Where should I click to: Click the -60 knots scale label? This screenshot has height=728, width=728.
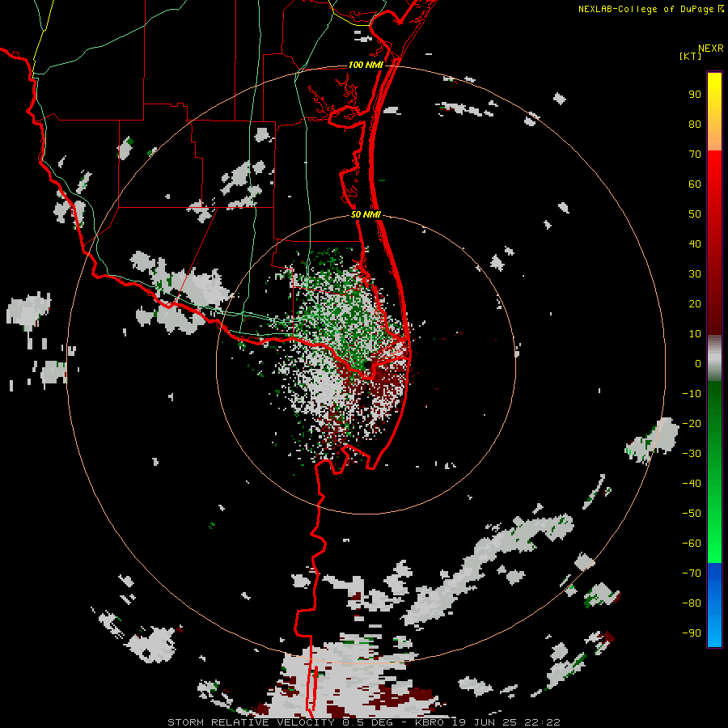click(692, 544)
